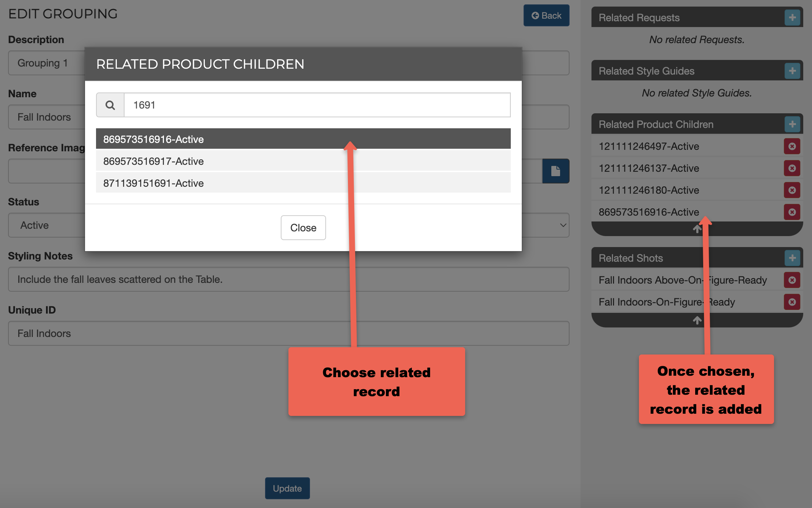
Task: Remove 121111246137-Active from product children
Action: [x=792, y=168]
